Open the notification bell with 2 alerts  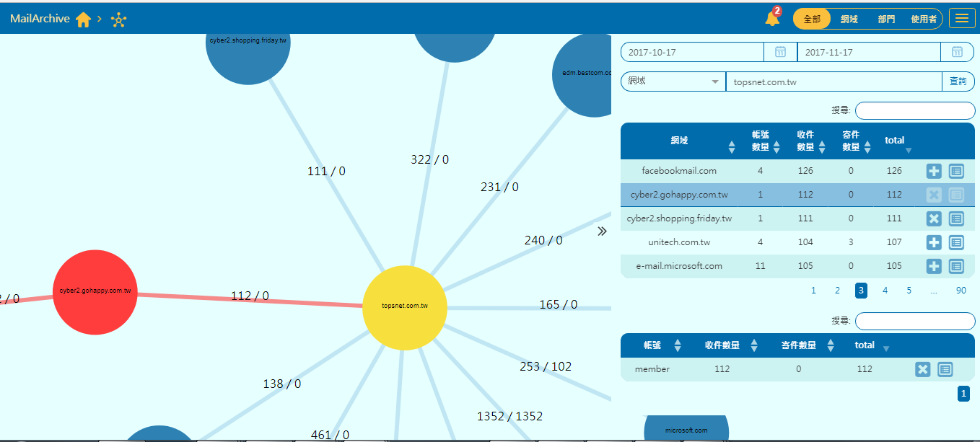tap(772, 18)
